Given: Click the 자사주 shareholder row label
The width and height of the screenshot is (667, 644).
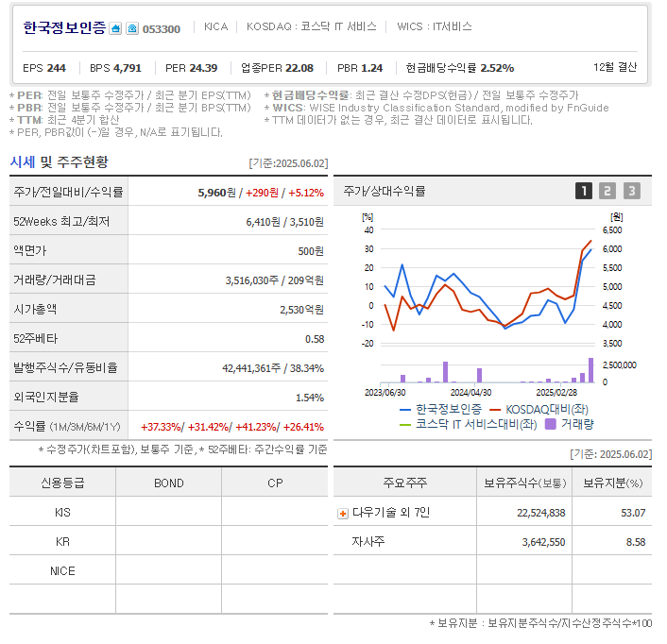Looking at the screenshot, I should [368, 542].
